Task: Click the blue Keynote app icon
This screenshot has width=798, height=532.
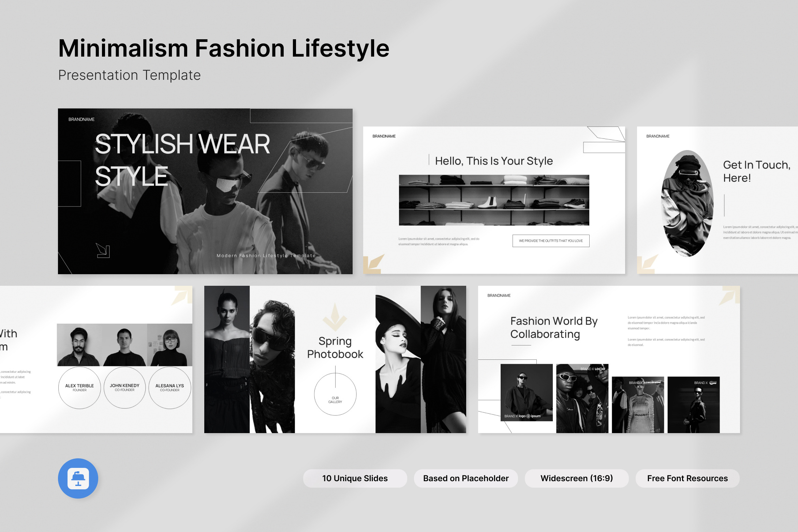Action: [78, 478]
